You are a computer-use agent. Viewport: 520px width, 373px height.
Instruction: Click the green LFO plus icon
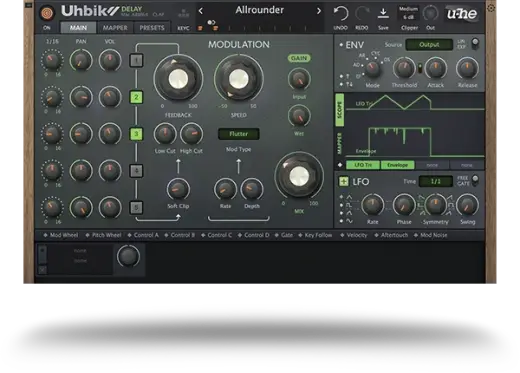343,181
